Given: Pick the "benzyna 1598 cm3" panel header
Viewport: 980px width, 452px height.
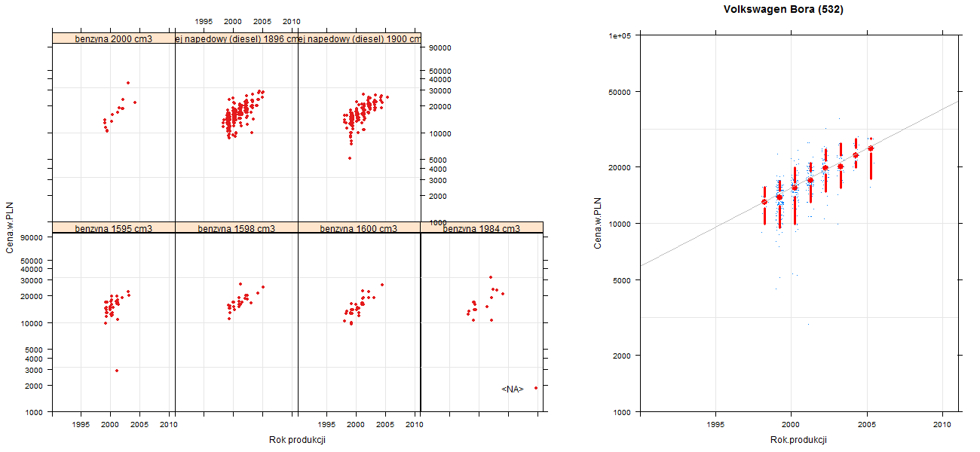Looking at the screenshot, I should pos(237,228).
